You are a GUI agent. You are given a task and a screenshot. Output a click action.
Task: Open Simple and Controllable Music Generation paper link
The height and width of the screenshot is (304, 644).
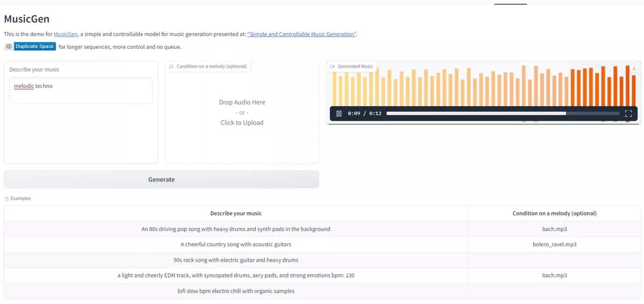[302, 34]
